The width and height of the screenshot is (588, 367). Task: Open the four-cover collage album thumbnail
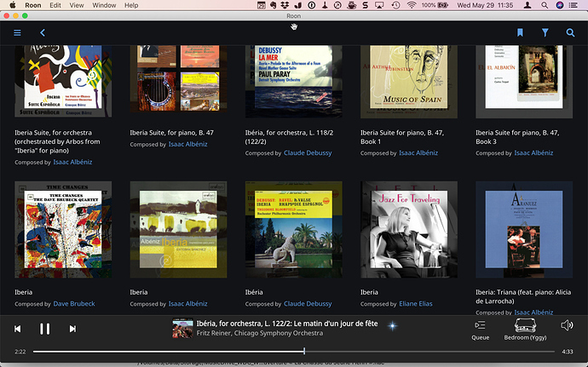coord(178,78)
